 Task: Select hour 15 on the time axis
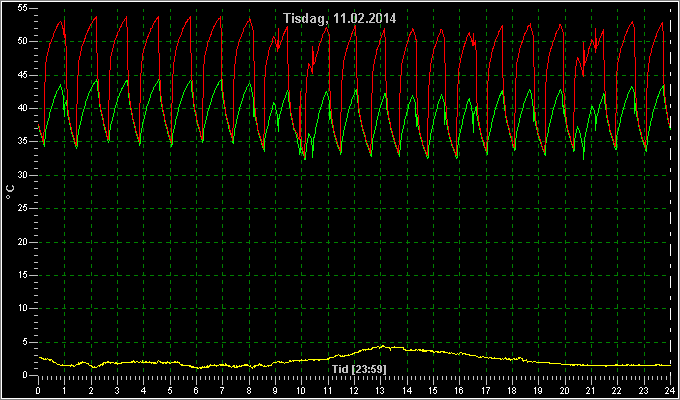click(x=433, y=389)
